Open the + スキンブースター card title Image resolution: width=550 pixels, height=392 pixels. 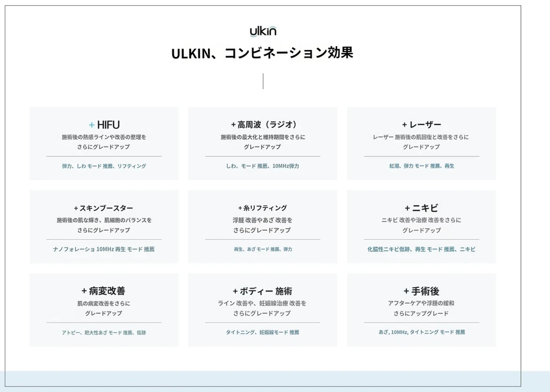104,208
